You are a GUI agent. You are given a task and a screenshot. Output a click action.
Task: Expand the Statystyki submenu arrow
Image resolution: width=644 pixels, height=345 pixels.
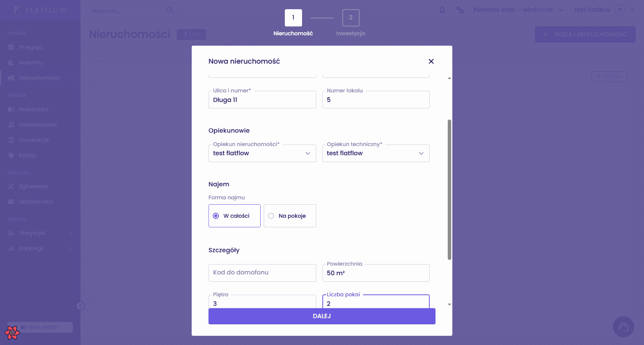coord(71,233)
